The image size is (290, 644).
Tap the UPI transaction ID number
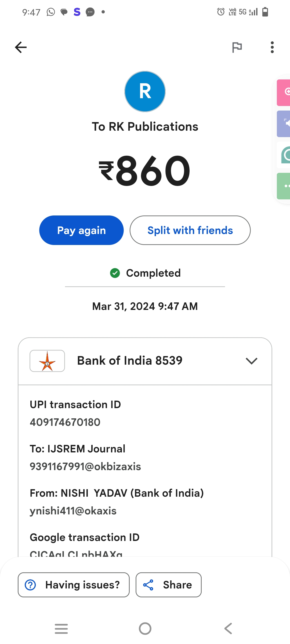click(65, 422)
